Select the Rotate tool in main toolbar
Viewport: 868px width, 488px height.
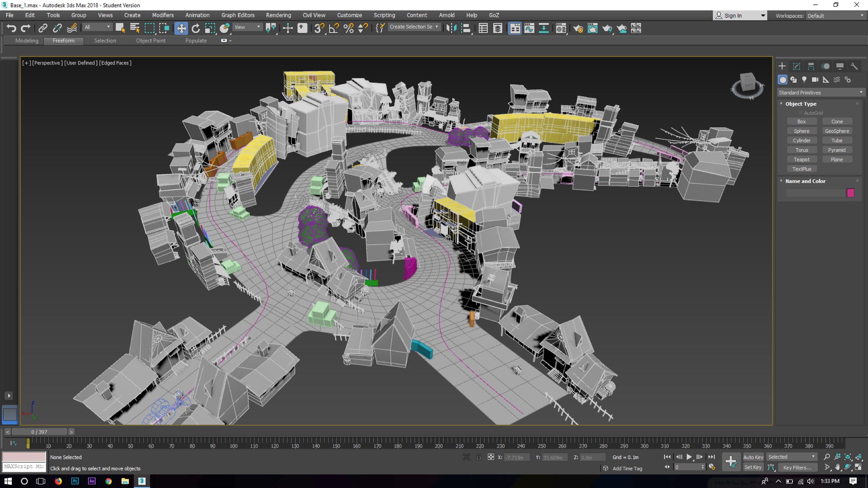(x=196, y=28)
